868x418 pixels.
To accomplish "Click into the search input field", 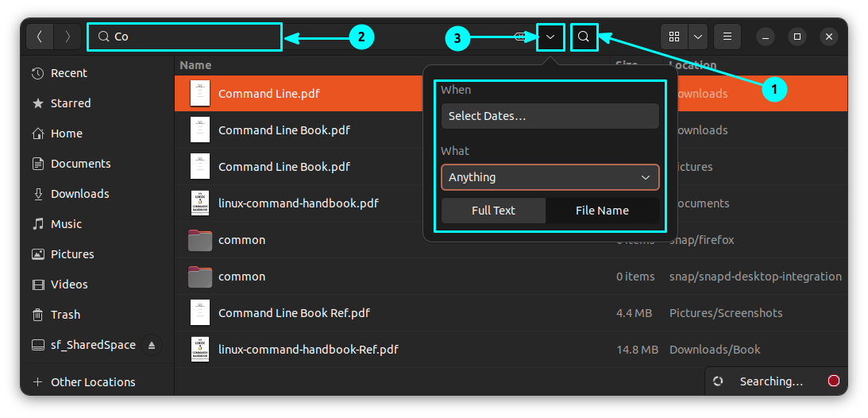I will (x=199, y=37).
